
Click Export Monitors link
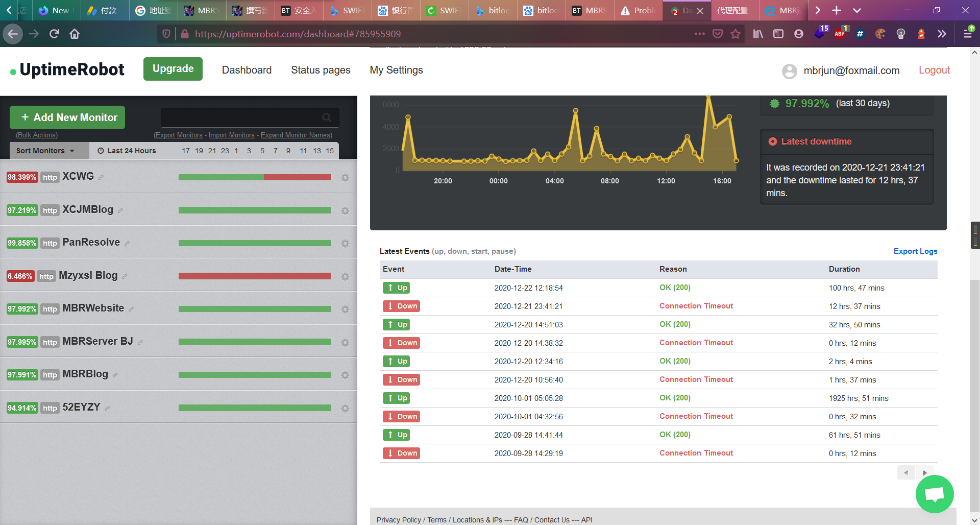point(179,135)
